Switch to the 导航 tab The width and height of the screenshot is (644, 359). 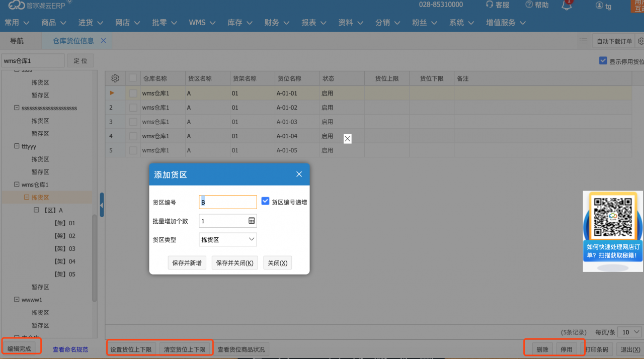pyautogui.click(x=17, y=41)
